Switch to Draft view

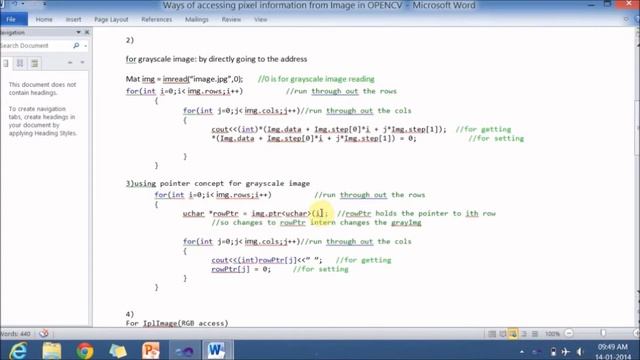coord(535,334)
